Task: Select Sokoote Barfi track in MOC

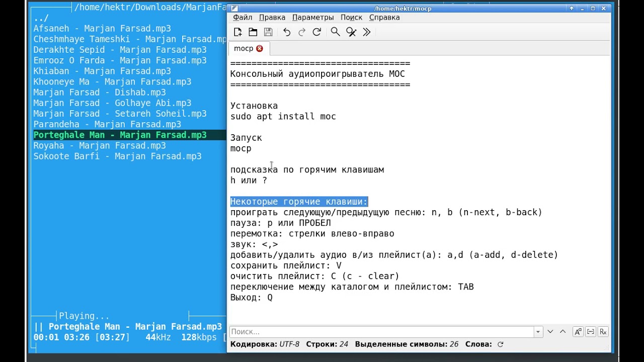Action: pos(117,156)
